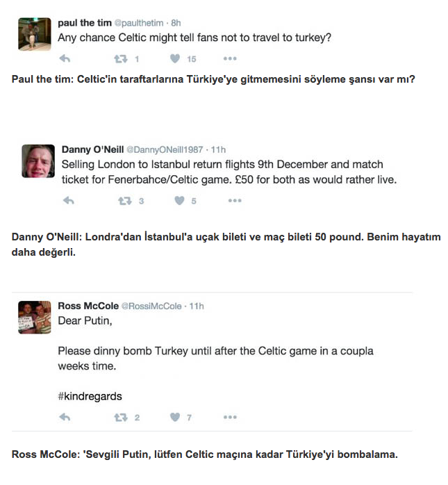
Task: View Ross McCole's profile picture
Action: click(34, 317)
